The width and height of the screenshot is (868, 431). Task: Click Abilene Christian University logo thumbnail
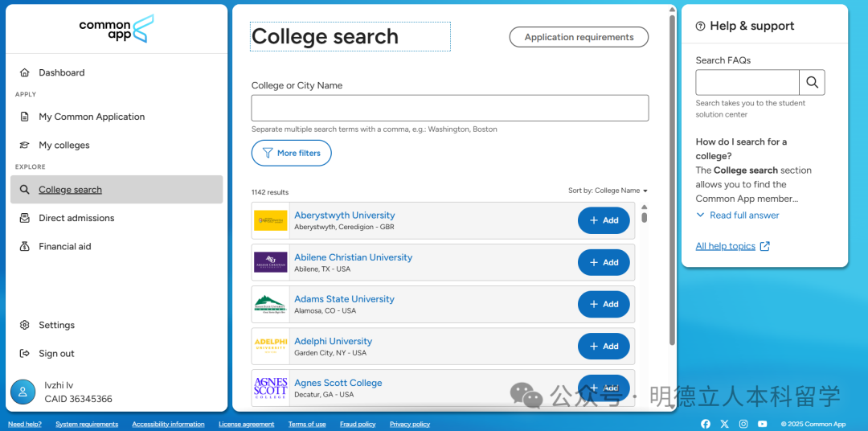coord(270,262)
